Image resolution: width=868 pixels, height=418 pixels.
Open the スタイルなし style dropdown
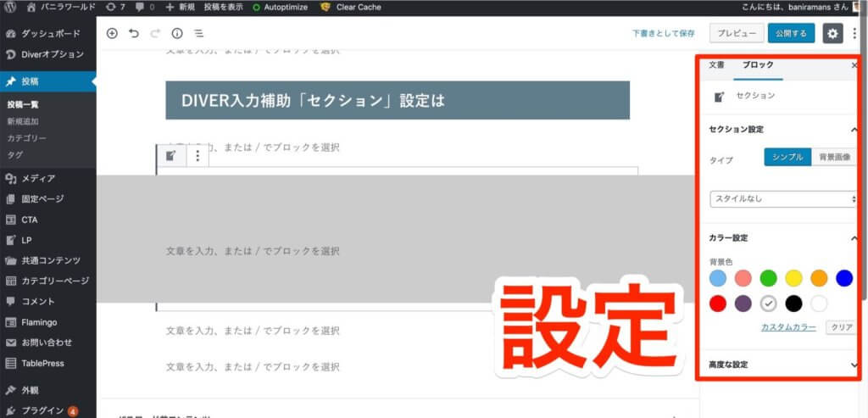[783, 198]
